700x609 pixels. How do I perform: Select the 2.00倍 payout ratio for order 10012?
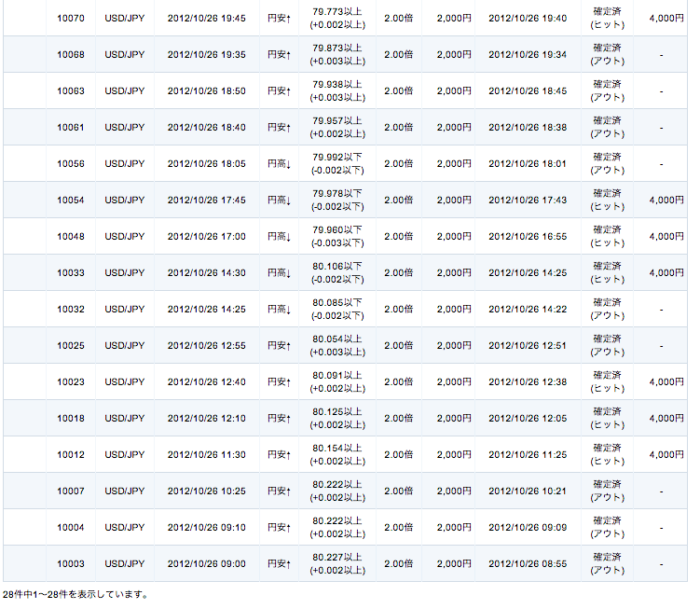pyautogui.click(x=398, y=455)
